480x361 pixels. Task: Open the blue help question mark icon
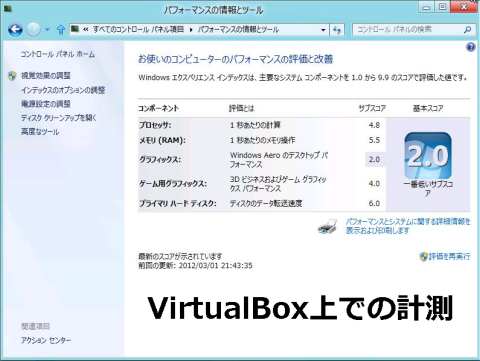pyautogui.click(x=471, y=47)
